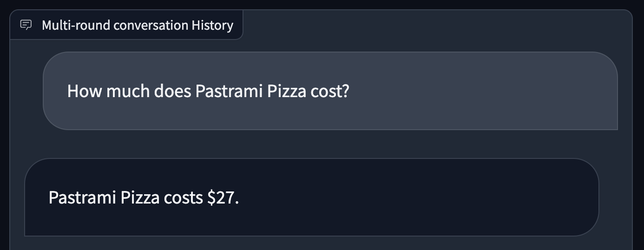
Task: Click the "$27." price in the reply
Action: point(223,198)
